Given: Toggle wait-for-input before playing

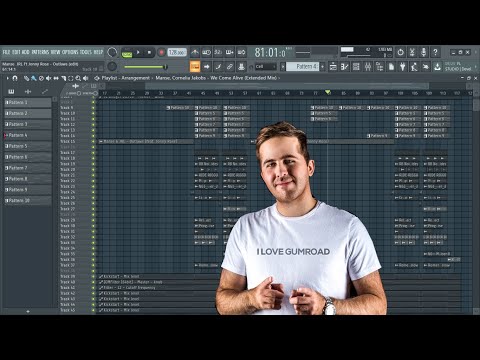Looking at the screenshot, I should pos(207,52).
